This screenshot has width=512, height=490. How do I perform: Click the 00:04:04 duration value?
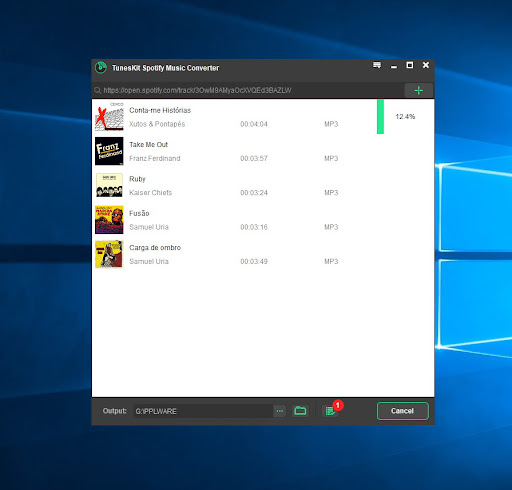tap(254, 124)
